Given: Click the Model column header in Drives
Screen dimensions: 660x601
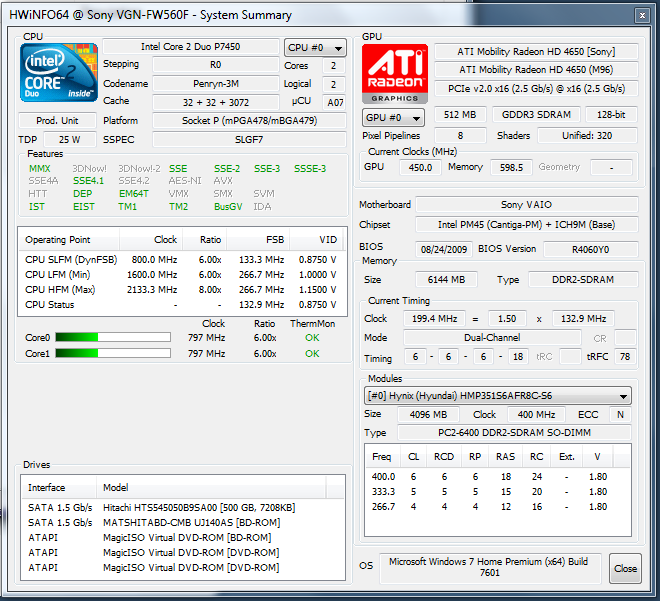Looking at the screenshot, I should (211, 487).
